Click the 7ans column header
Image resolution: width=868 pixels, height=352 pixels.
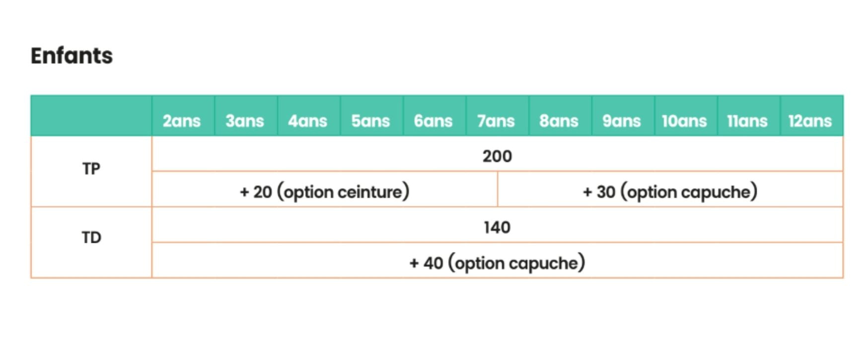[x=496, y=121]
